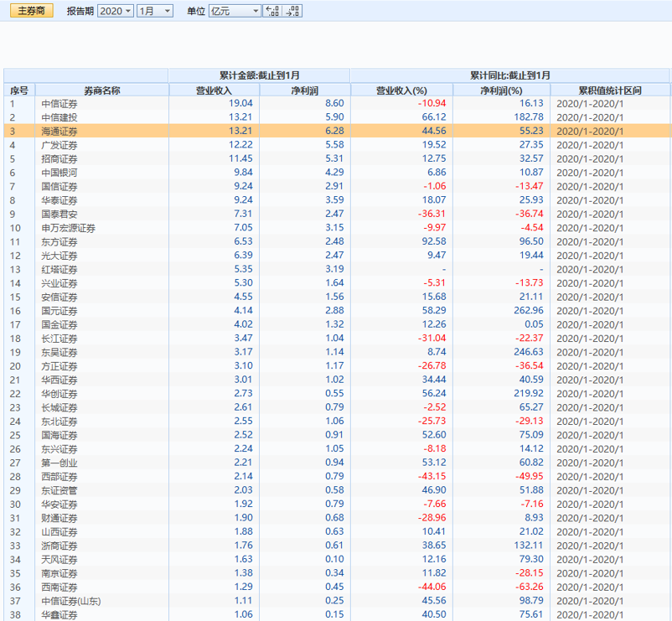Viewport: 672px width, 621px height.
Task: Click revenue growth 92.58 for 东方证券
Action: (x=434, y=241)
